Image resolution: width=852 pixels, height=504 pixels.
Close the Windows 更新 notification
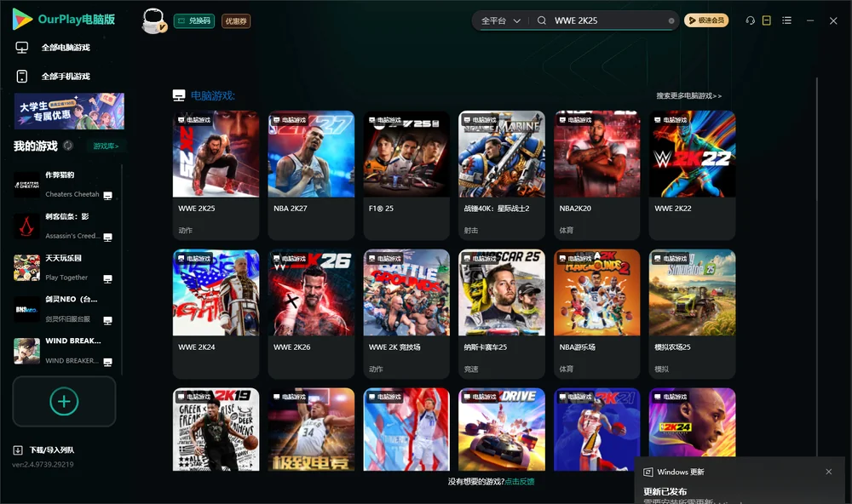(829, 472)
